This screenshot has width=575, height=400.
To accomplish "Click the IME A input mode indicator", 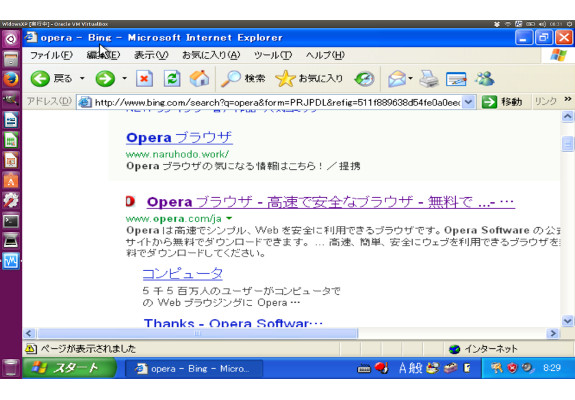I will (403, 368).
